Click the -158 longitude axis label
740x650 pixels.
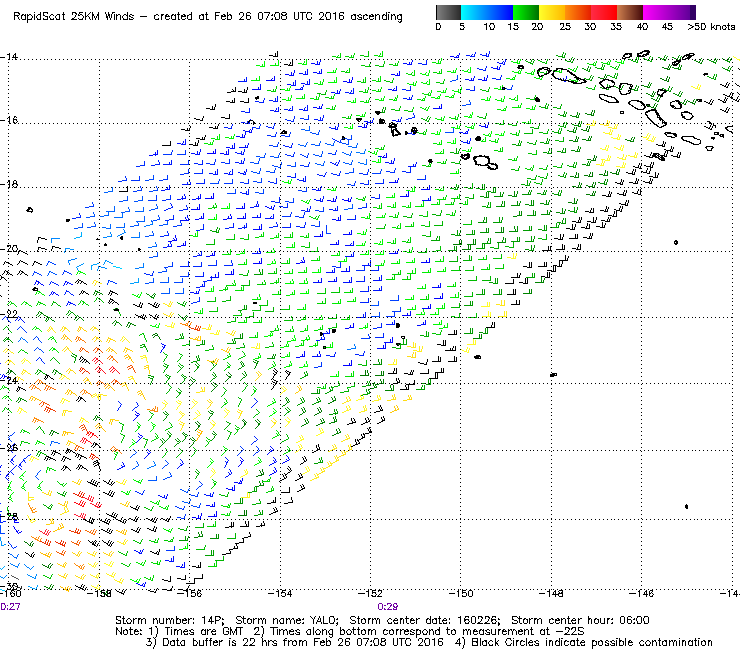[100, 593]
